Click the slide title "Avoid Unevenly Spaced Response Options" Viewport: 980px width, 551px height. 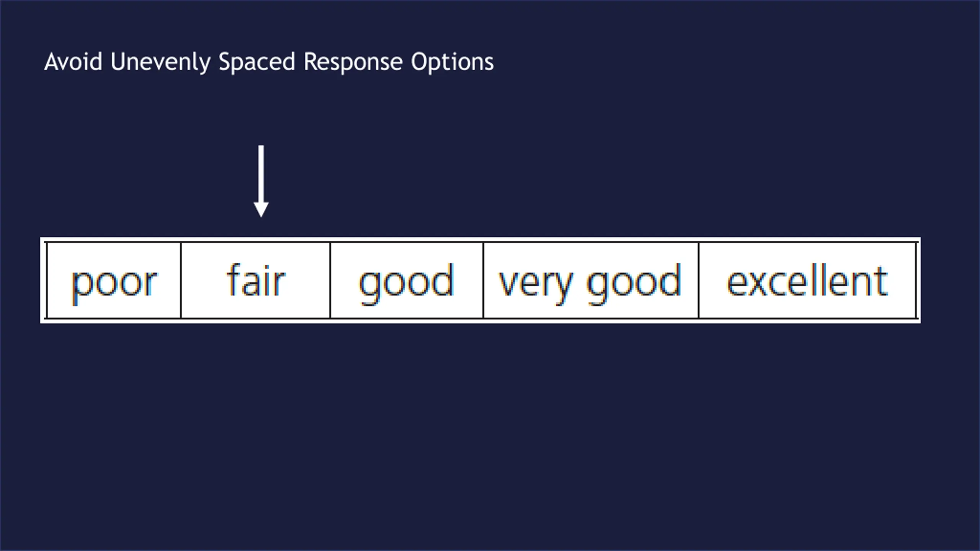point(269,62)
